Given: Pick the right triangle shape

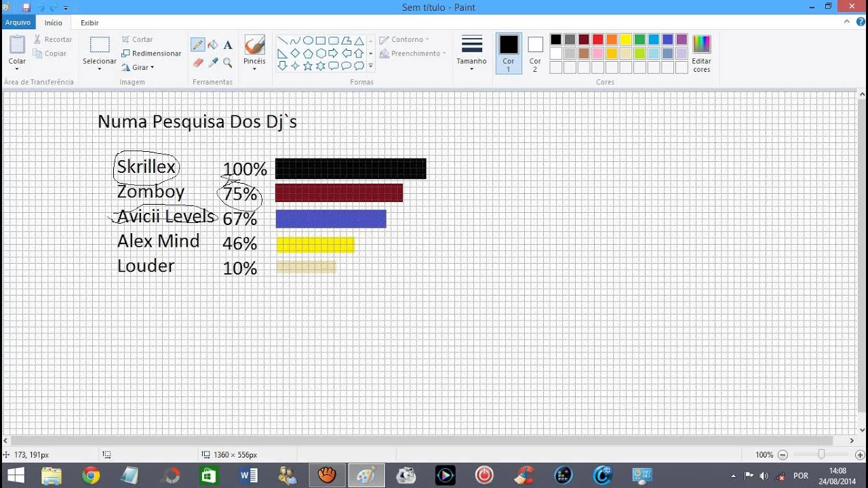Looking at the screenshot, I should 282,53.
